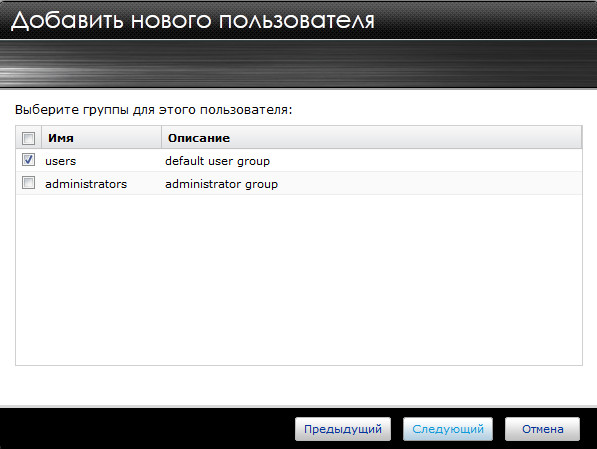Click the 'administrator group' description cell
The width and height of the screenshot is (597, 449).
222,184
